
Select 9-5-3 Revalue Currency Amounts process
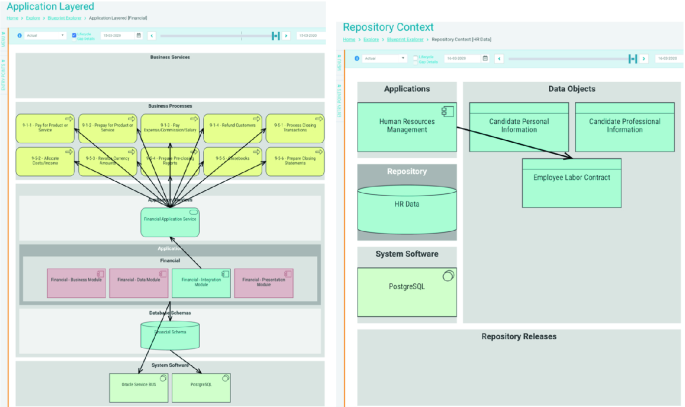(107, 162)
